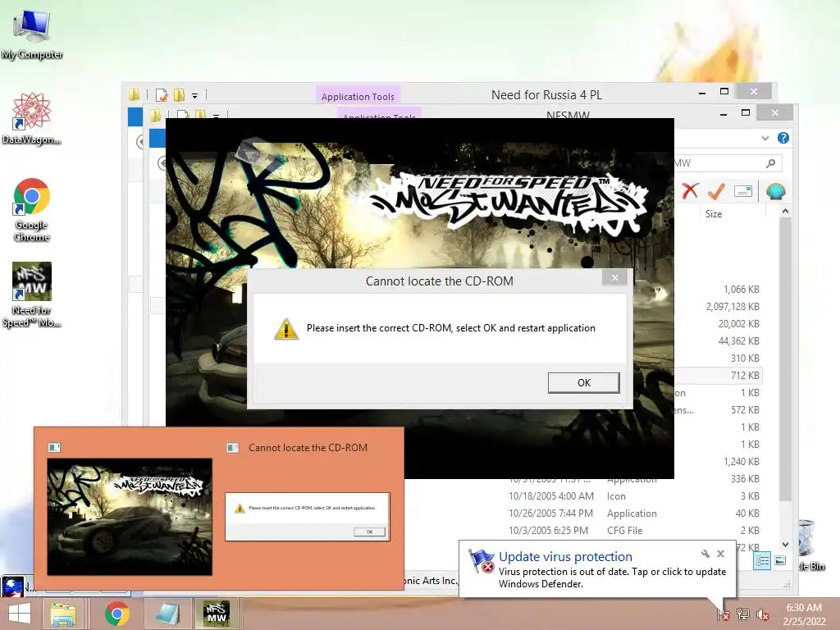
Task: Open File Explorer in the taskbar
Action: pos(63,614)
